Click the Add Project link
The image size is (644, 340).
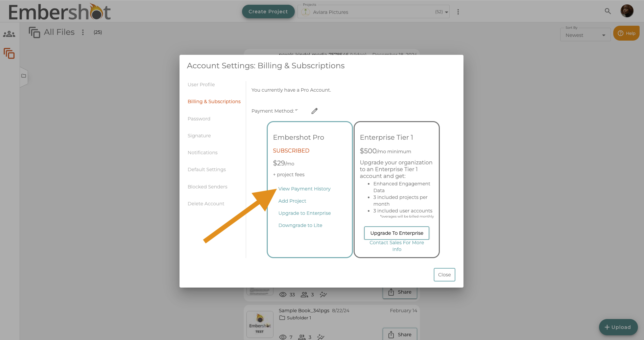tap(292, 201)
